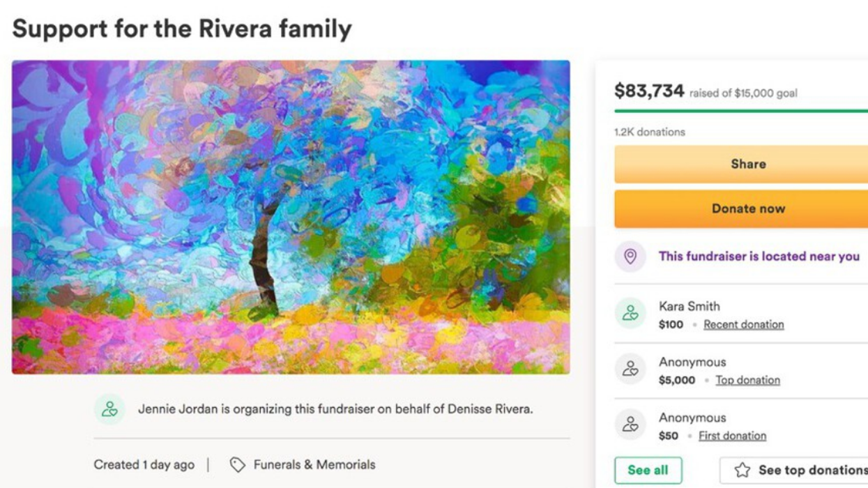Screen dimensions: 868x488
Task: Click the Donate now button
Action: point(749,208)
